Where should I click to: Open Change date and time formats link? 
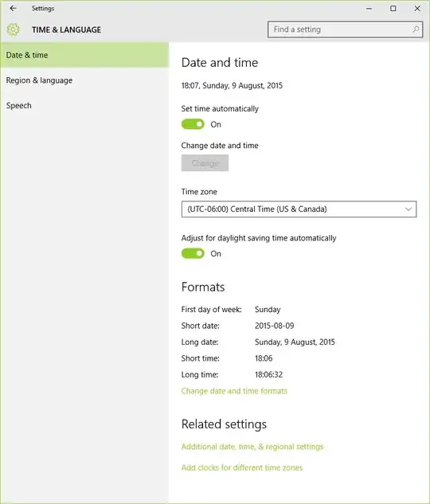234,391
